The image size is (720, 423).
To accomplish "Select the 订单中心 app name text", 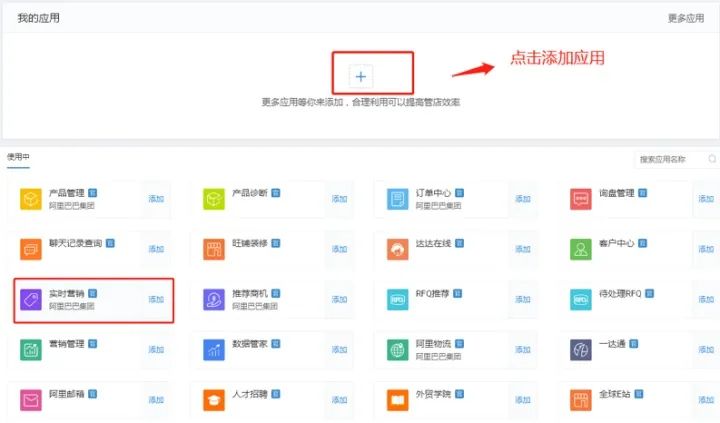I will pos(433,193).
